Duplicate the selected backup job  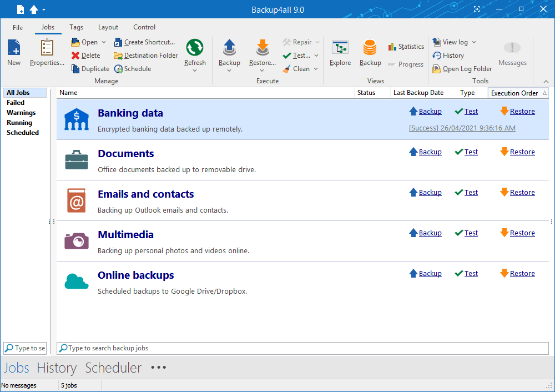click(x=90, y=69)
